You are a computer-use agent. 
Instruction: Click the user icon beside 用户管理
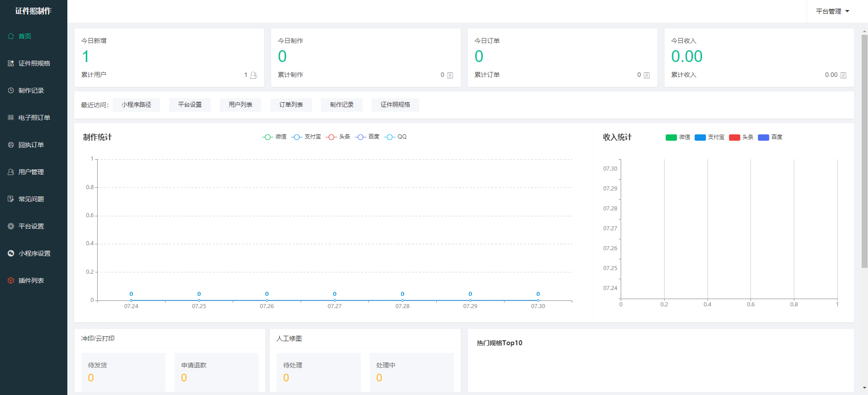(11, 172)
